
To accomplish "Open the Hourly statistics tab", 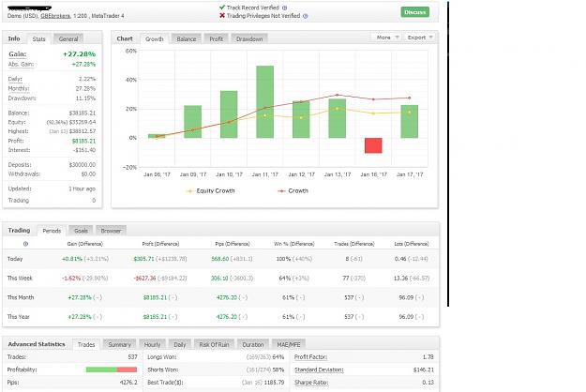I will 152,344.
